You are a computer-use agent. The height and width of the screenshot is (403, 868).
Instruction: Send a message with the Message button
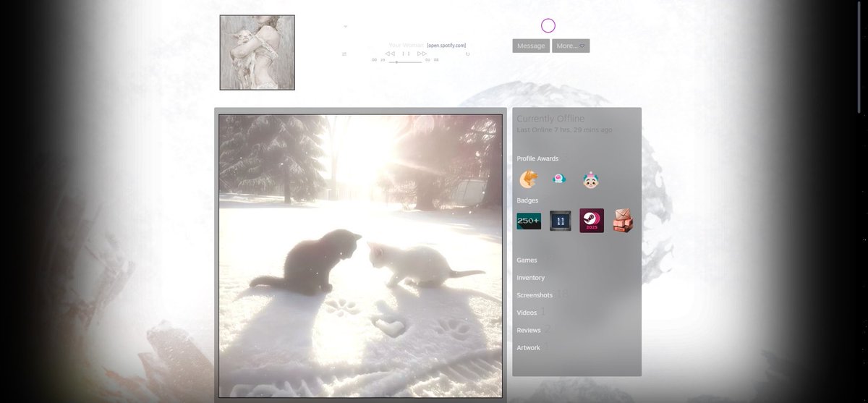coord(531,46)
